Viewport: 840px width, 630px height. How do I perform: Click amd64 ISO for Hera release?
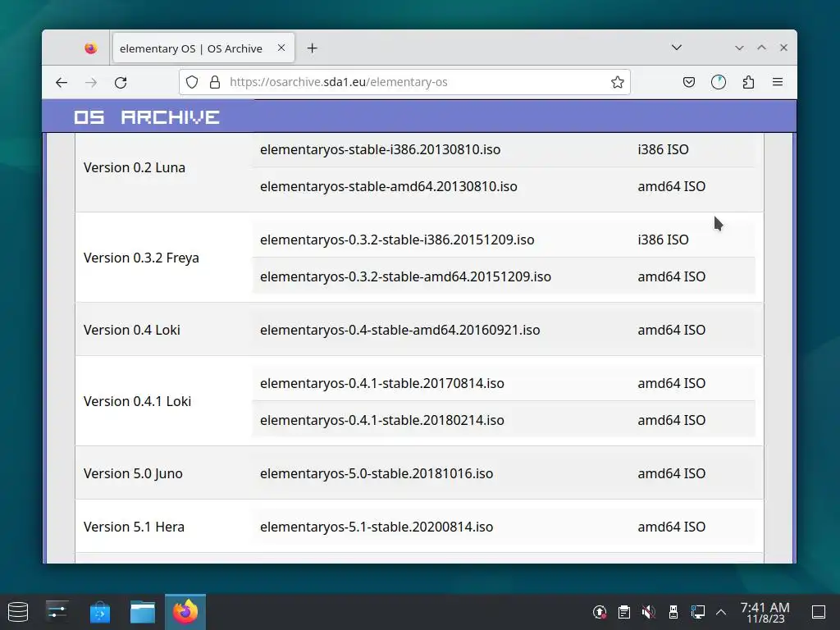pyautogui.click(x=671, y=527)
